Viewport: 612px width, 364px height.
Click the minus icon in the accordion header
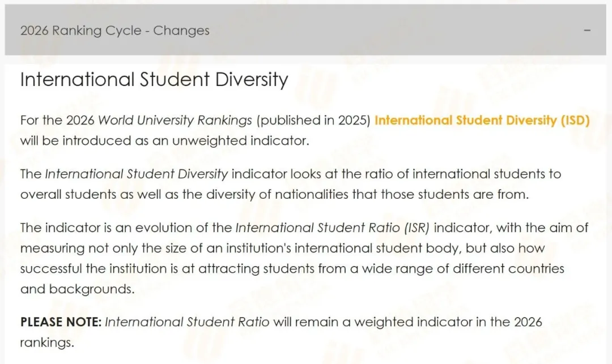(587, 31)
